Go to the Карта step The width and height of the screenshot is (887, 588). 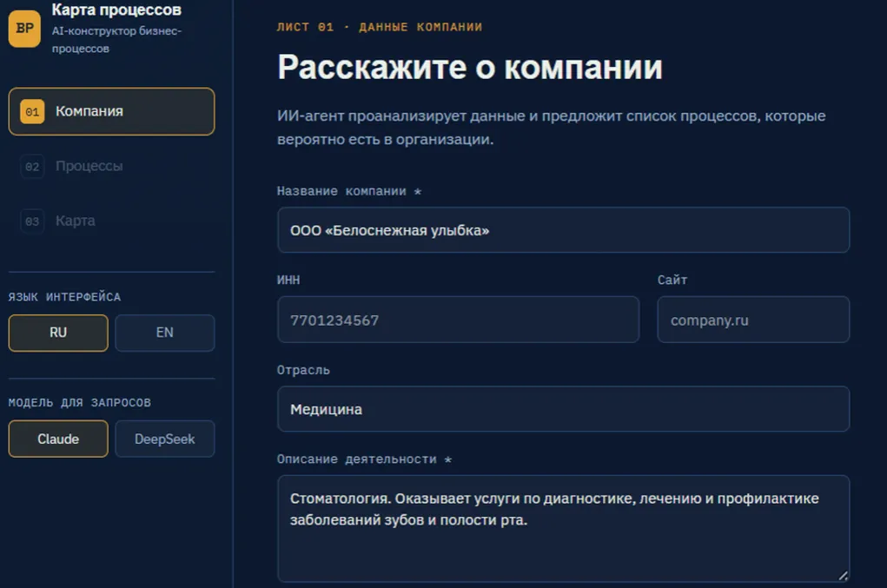pyautogui.click(x=111, y=221)
